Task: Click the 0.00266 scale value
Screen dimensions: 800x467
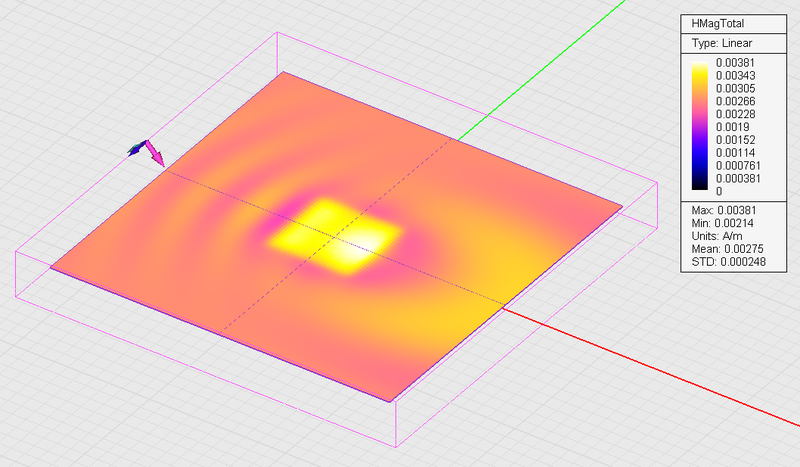Action: coord(735,101)
